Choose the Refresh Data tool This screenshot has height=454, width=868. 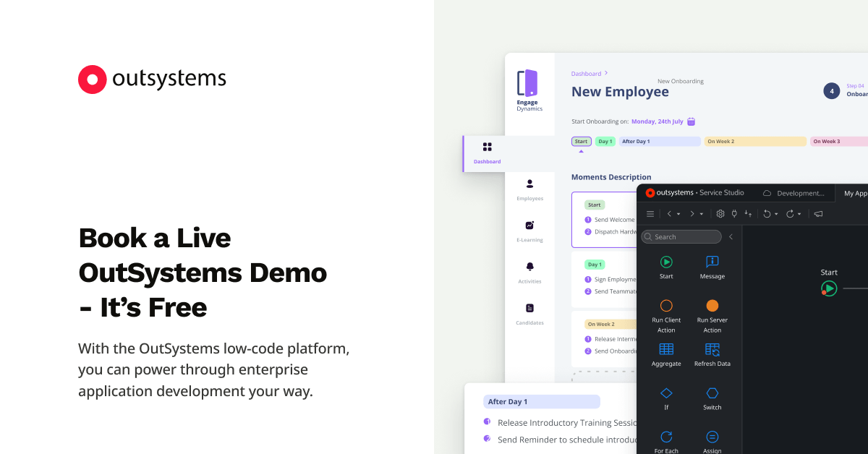pyautogui.click(x=712, y=353)
